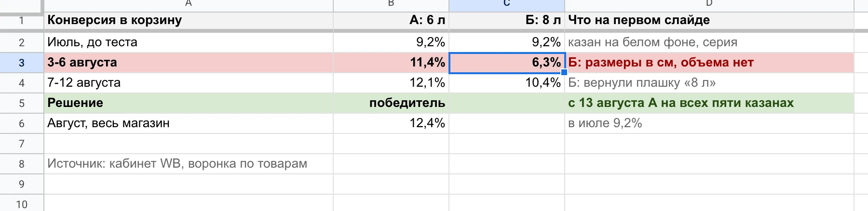Click the 'А: 6 л' header cell
868x211 pixels.
391,20
